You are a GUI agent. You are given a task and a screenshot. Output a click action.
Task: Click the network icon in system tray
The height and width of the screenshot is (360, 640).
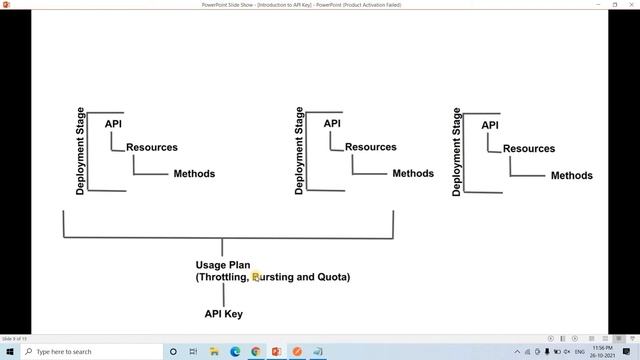click(527, 351)
